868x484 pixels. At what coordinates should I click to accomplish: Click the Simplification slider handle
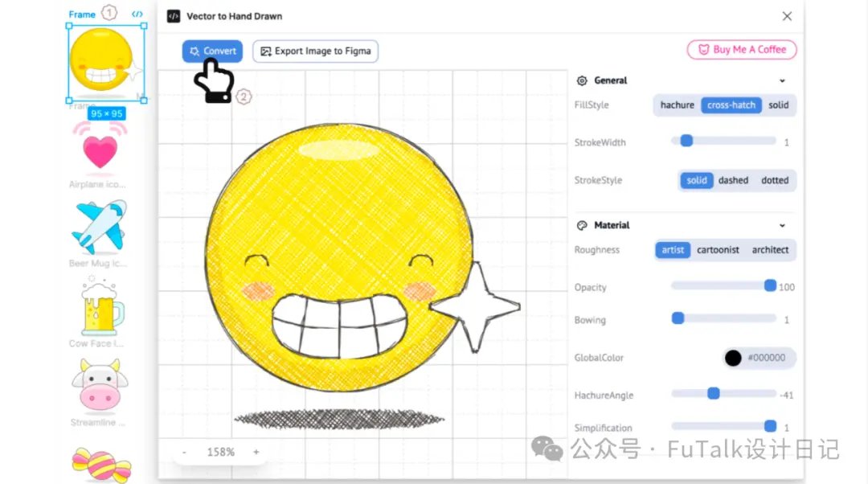point(770,426)
